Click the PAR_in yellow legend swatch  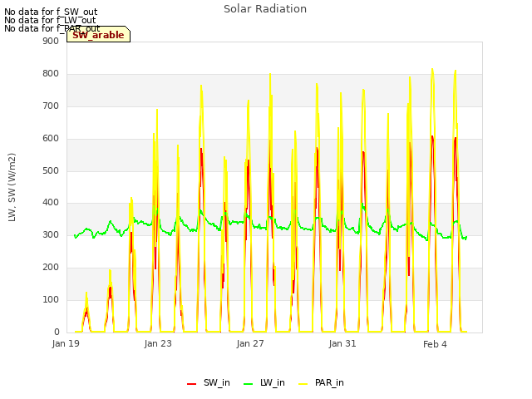(x=303, y=384)
